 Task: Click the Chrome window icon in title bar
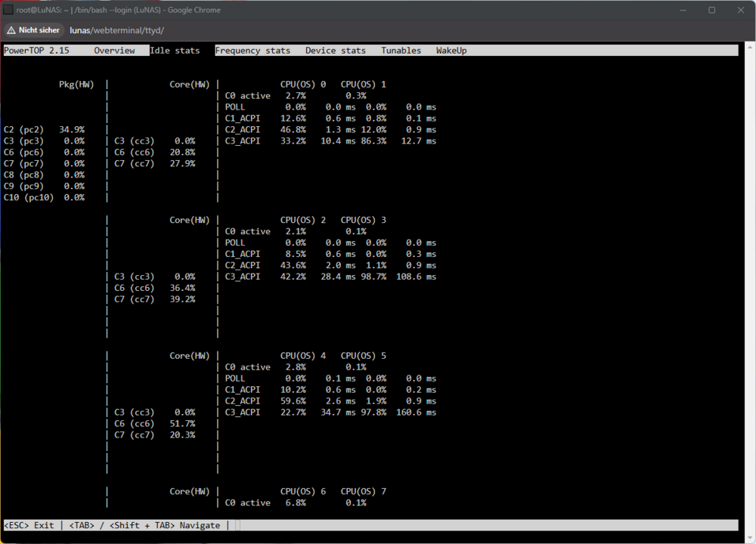[x=8, y=10]
